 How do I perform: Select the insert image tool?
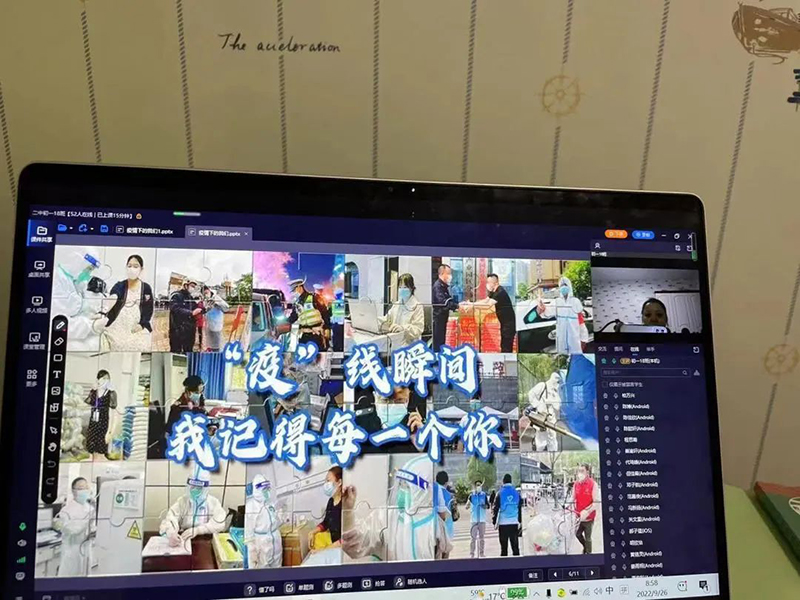(56, 391)
